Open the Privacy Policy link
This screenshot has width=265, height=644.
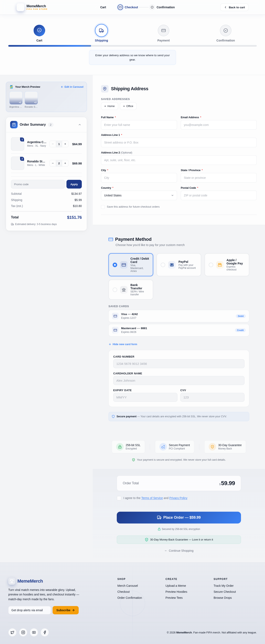coord(178,498)
